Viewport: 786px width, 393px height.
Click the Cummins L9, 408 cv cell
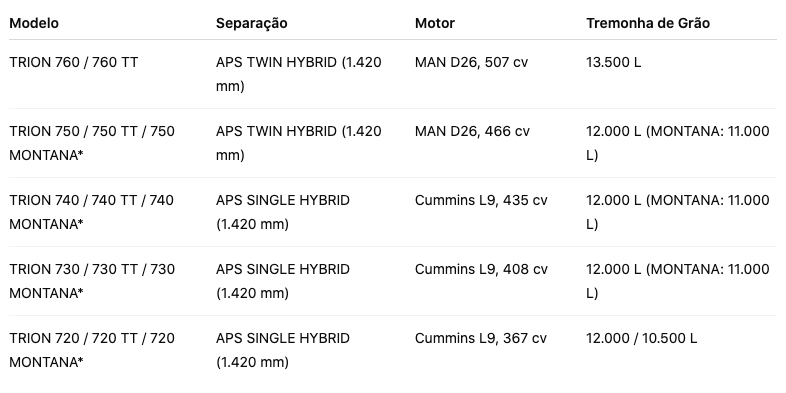click(481, 269)
